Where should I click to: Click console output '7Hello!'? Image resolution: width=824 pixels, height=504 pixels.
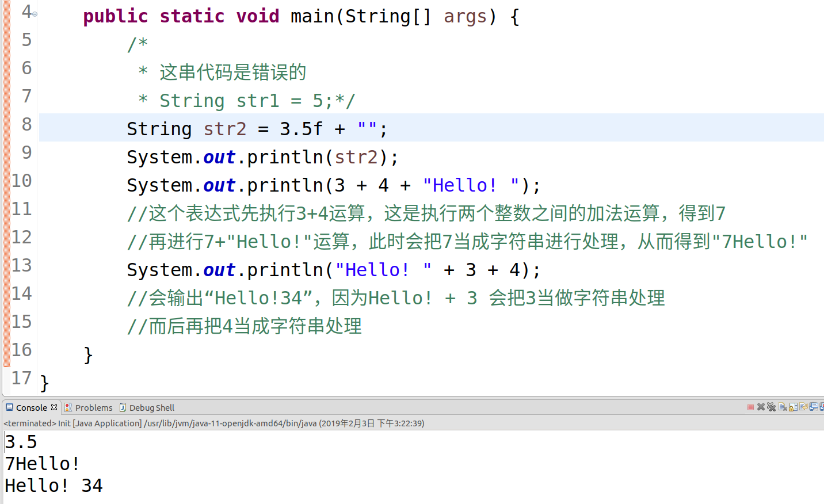pyautogui.click(x=42, y=464)
